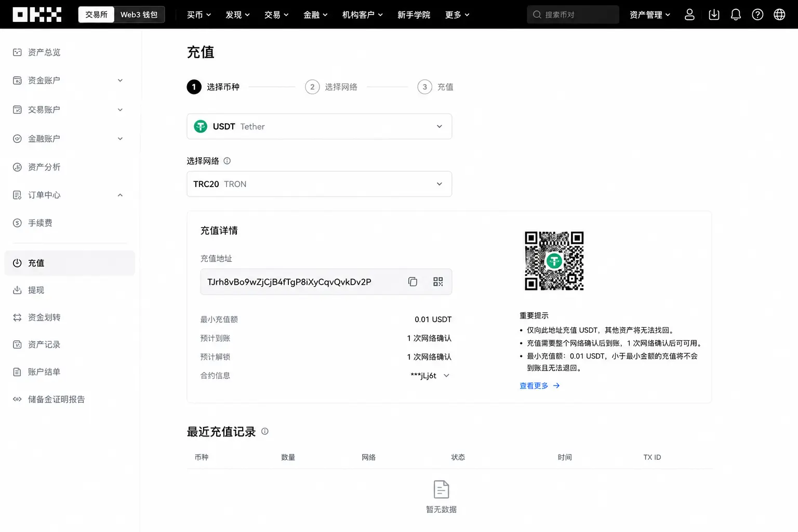This screenshot has width=798, height=532.
Task: Click the OKX logo
Action: (x=37, y=15)
